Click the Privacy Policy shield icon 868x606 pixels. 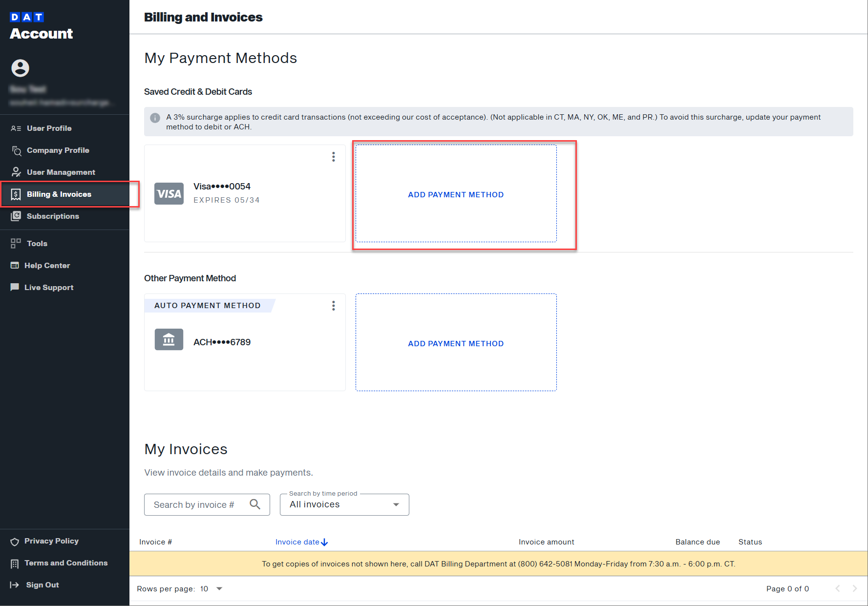pyautogui.click(x=15, y=542)
